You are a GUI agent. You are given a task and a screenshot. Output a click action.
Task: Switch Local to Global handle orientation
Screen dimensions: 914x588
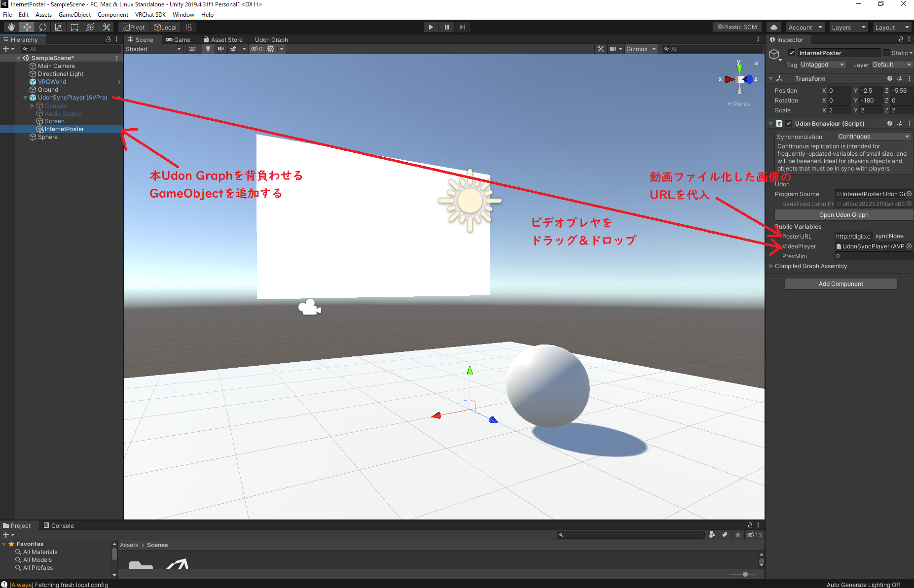165,27
